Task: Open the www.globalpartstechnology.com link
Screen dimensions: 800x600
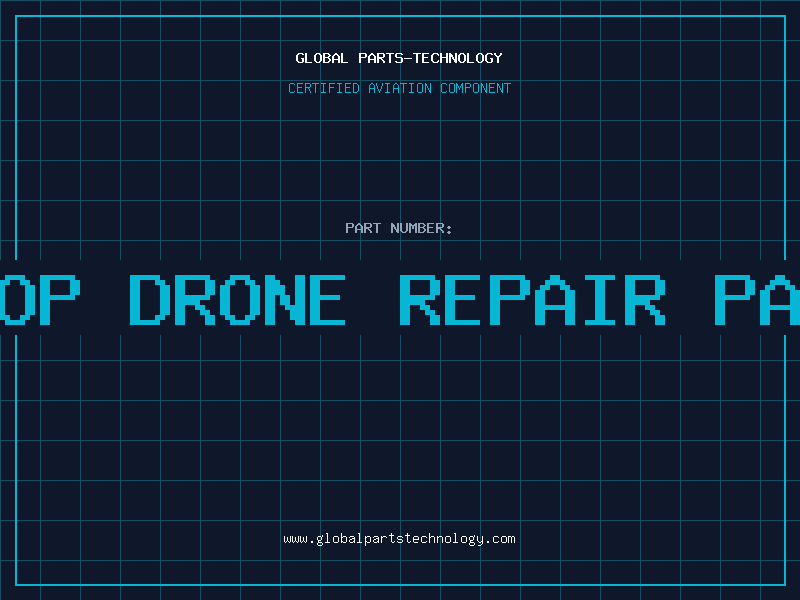Action: pos(399,539)
